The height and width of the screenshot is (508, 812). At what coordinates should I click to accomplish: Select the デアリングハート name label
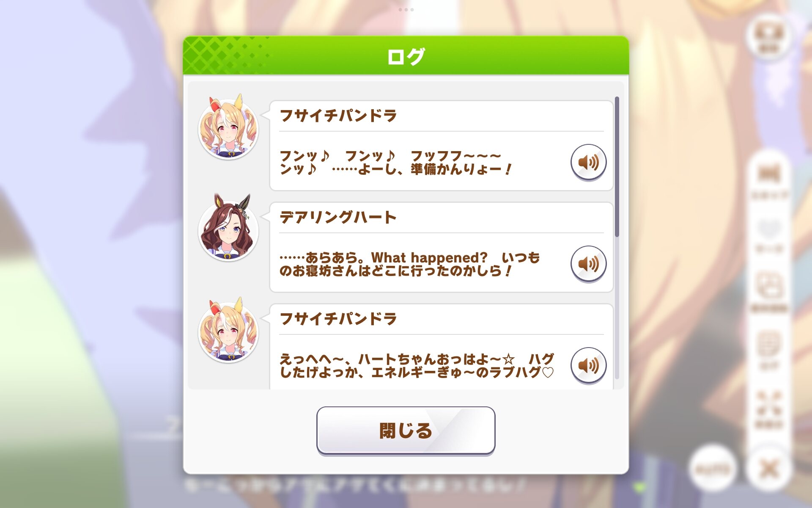(x=337, y=217)
